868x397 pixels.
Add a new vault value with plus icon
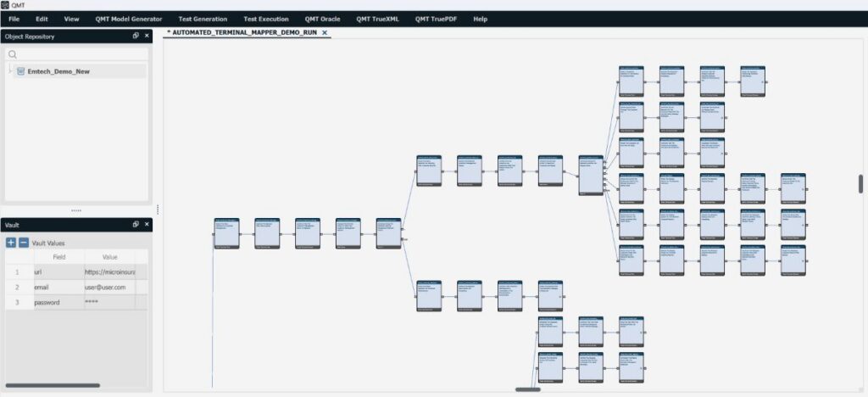click(x=11, y=243)
